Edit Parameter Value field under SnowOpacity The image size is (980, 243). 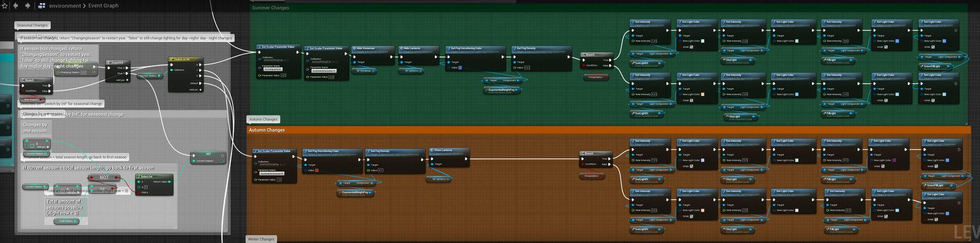(283, 75)
